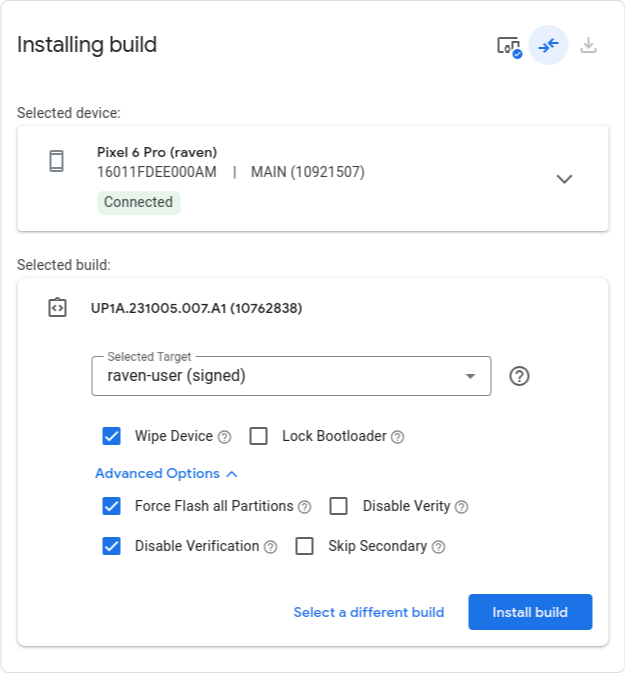Viewport: 625px width, 673px height.
Task: Uncheck Force Flash all Partitions
Action: (x=112, y=506)
